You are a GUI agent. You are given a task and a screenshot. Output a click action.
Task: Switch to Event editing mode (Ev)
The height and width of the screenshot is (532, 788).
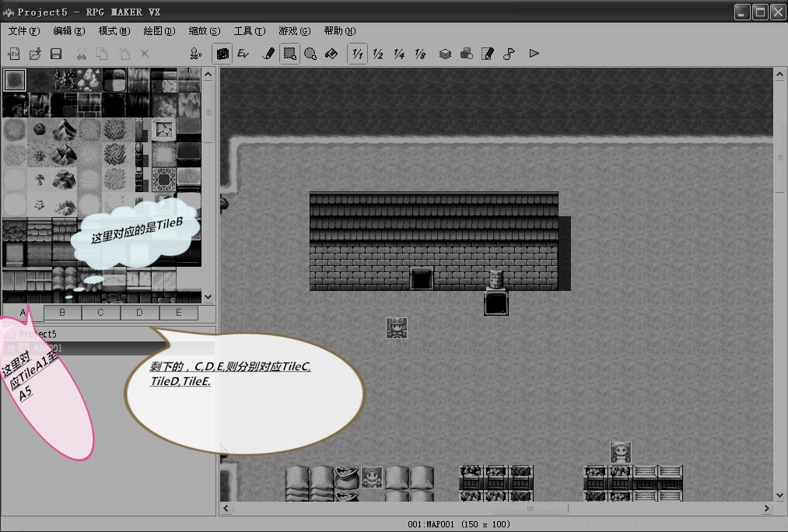point(243,54)
